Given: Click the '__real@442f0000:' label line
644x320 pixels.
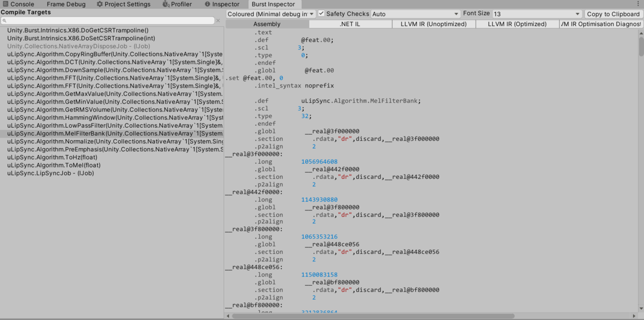Looking at the screenshot, I should tap(254, 192).
